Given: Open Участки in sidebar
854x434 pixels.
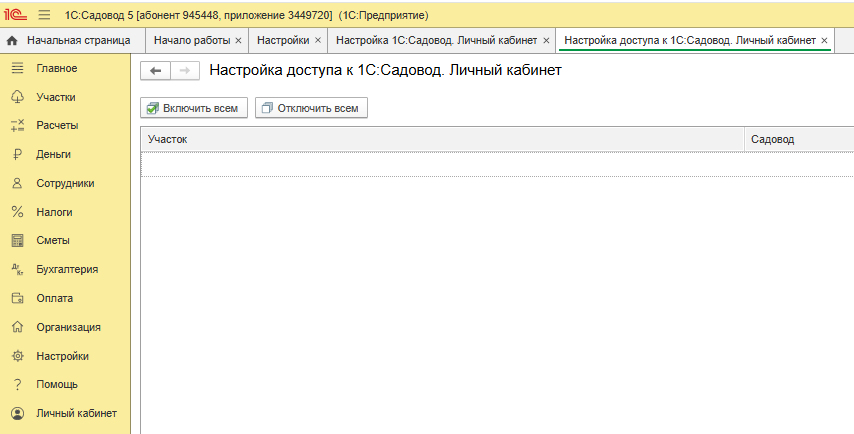Looking at the screenshot, I should click(x=56, y=97).
